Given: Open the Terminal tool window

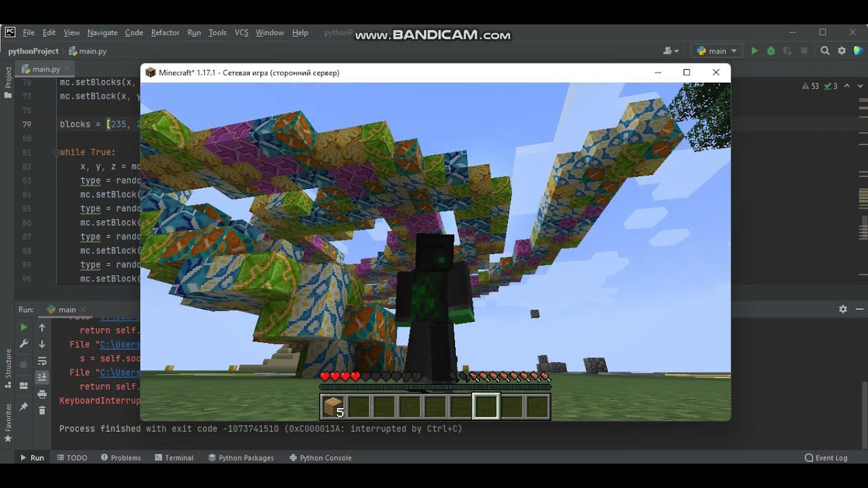Looking at the screenshot, I should pos(174,457).
